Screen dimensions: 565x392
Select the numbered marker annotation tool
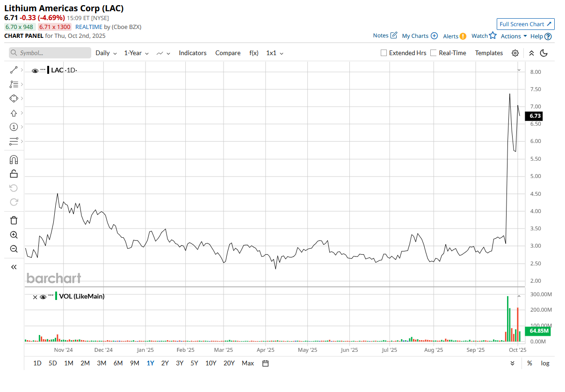tap(14, 127)
